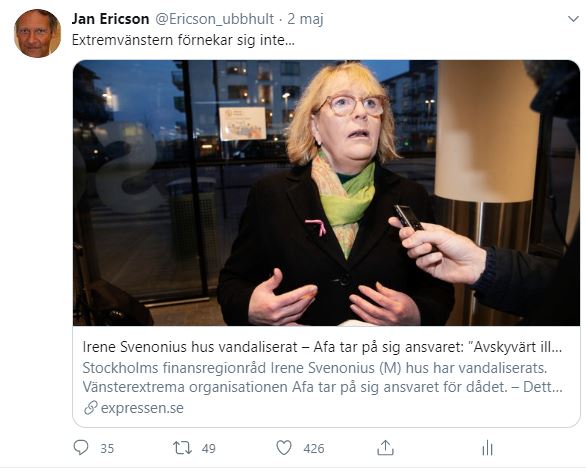Click the like count 426
Image resolution: width=586 pixels, height=471 pixels.
coord(314,448)
